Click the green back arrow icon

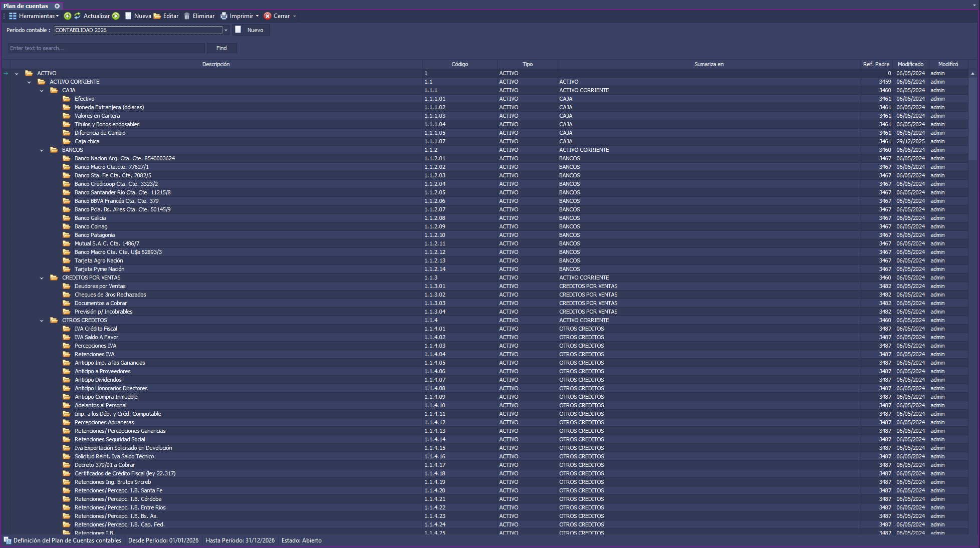[68, 16]
